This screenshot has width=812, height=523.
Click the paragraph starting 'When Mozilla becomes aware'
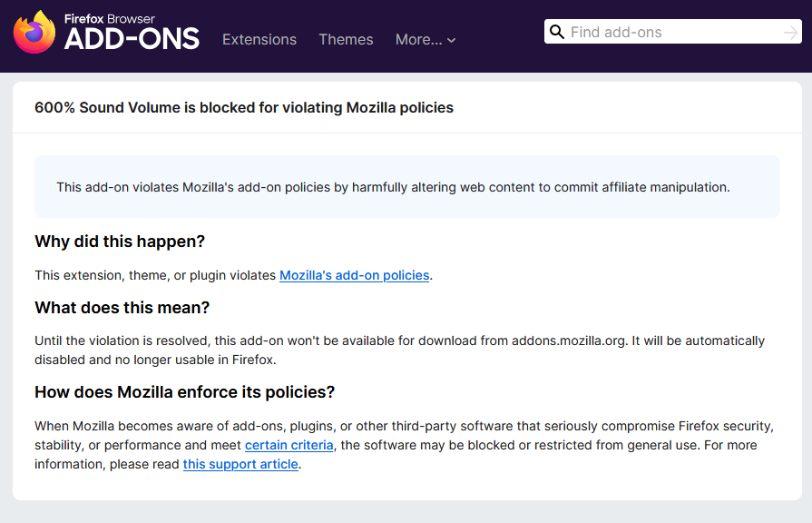tap(404, 445)
